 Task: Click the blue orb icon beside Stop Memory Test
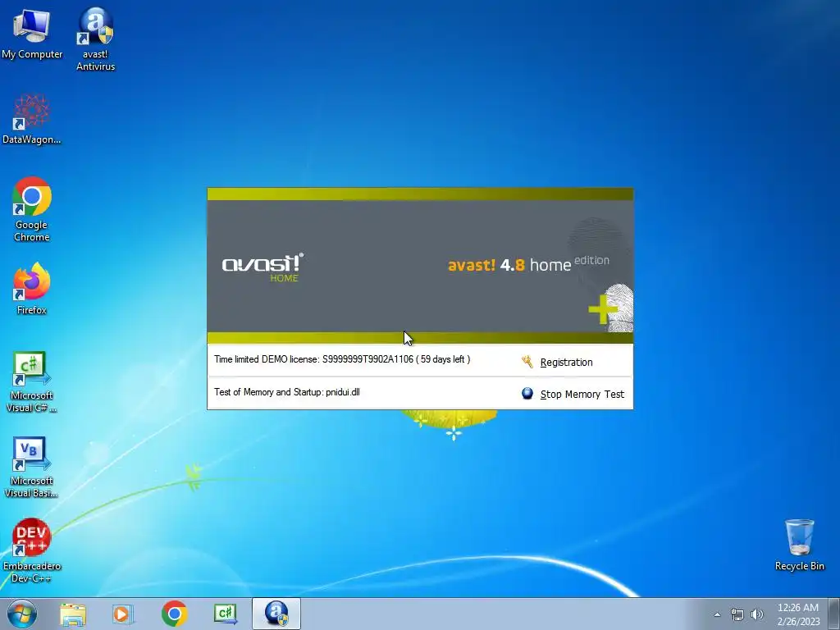tap(527, 394)
